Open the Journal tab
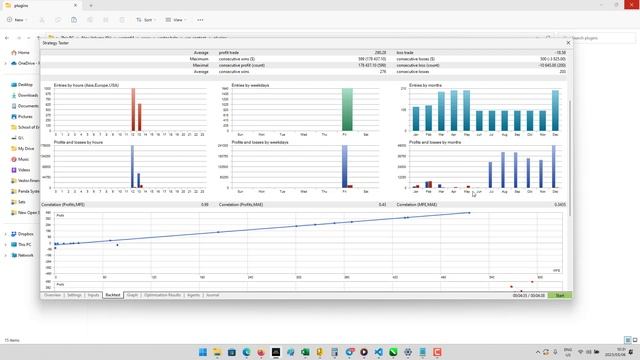The image size is (640, 360). (x=212, y=295)
